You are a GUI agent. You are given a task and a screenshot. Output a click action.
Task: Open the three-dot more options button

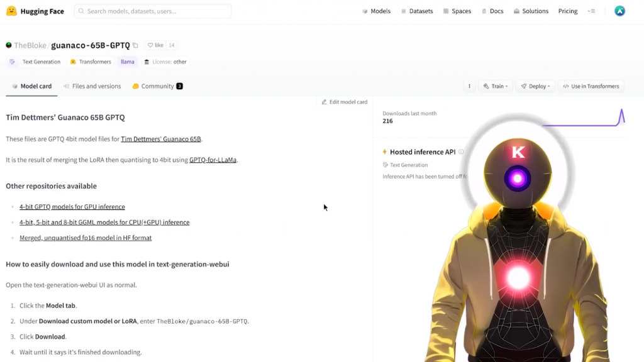point(469,86)
